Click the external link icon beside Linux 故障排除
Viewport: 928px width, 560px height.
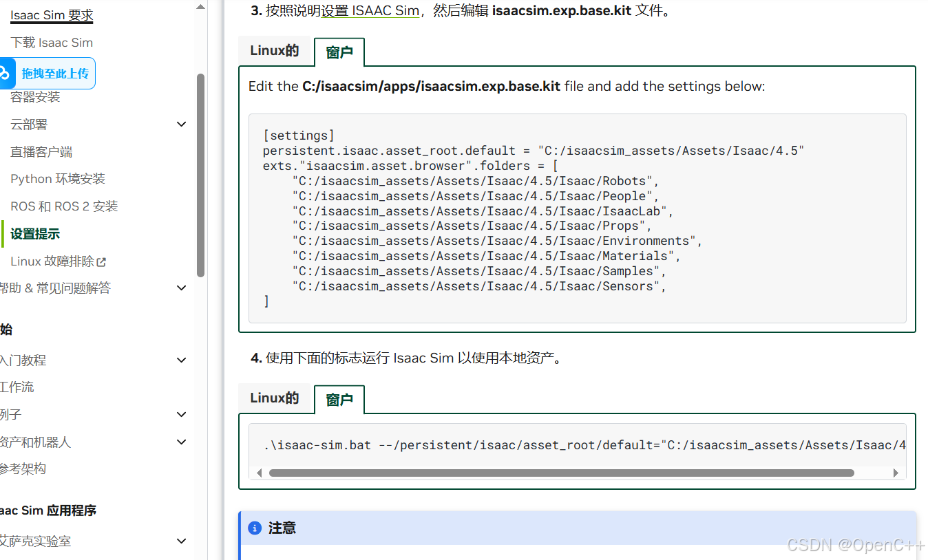tap(102, 261)
